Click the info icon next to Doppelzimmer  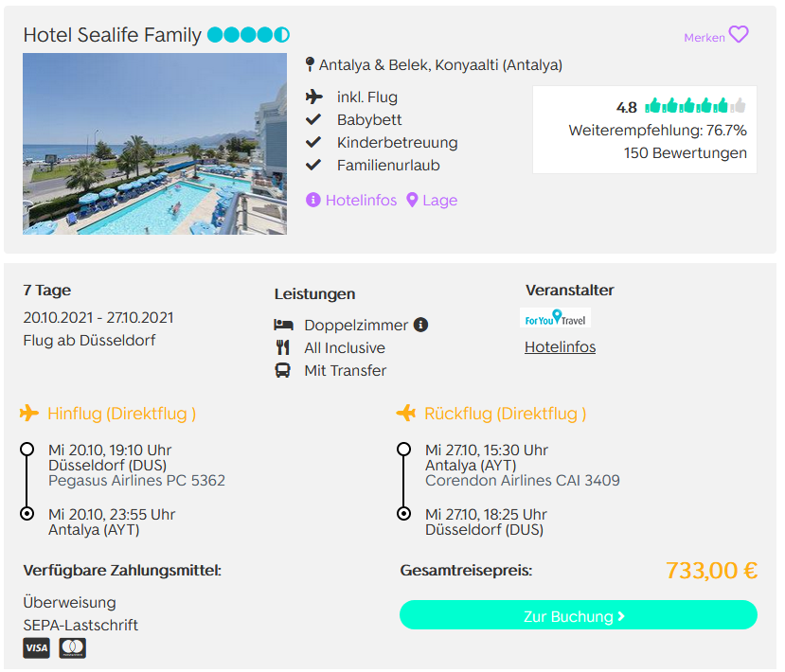(420, 325)
